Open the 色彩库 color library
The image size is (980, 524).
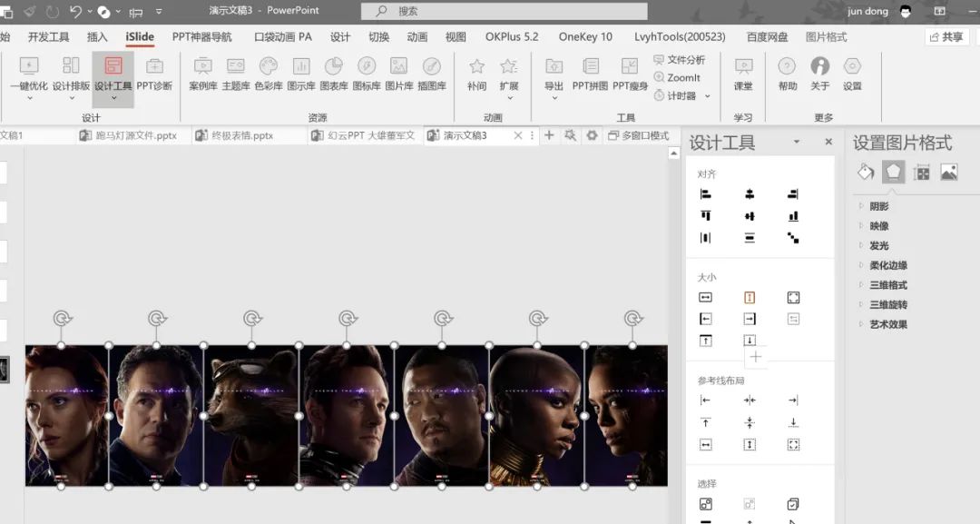pos(268,75)
